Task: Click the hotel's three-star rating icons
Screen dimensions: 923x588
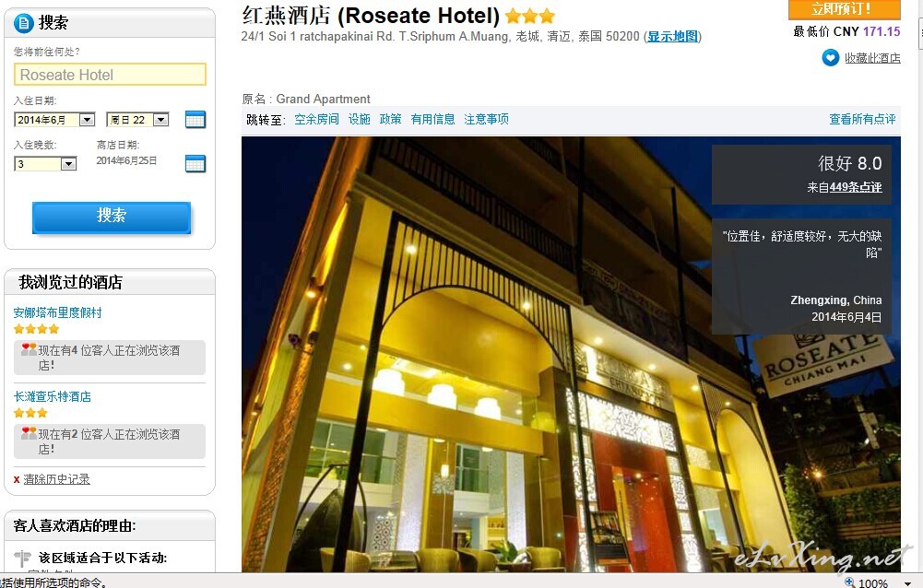Action: (530, 16)
